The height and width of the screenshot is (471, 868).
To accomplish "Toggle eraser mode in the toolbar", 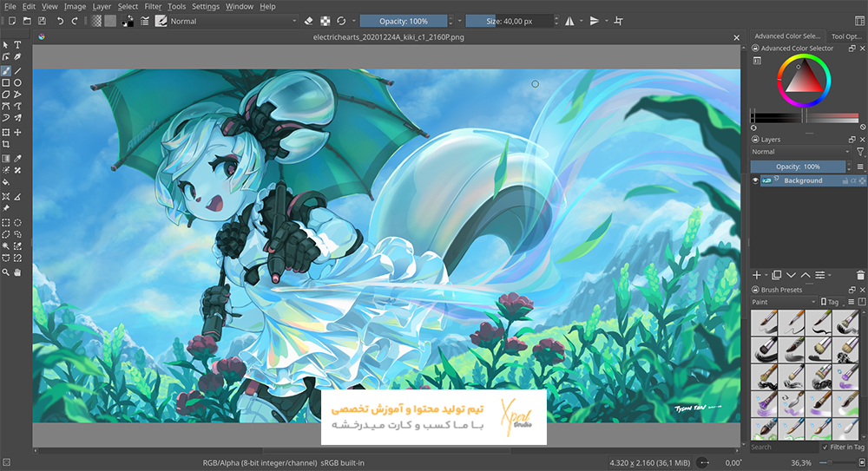I will coord(309,21).
